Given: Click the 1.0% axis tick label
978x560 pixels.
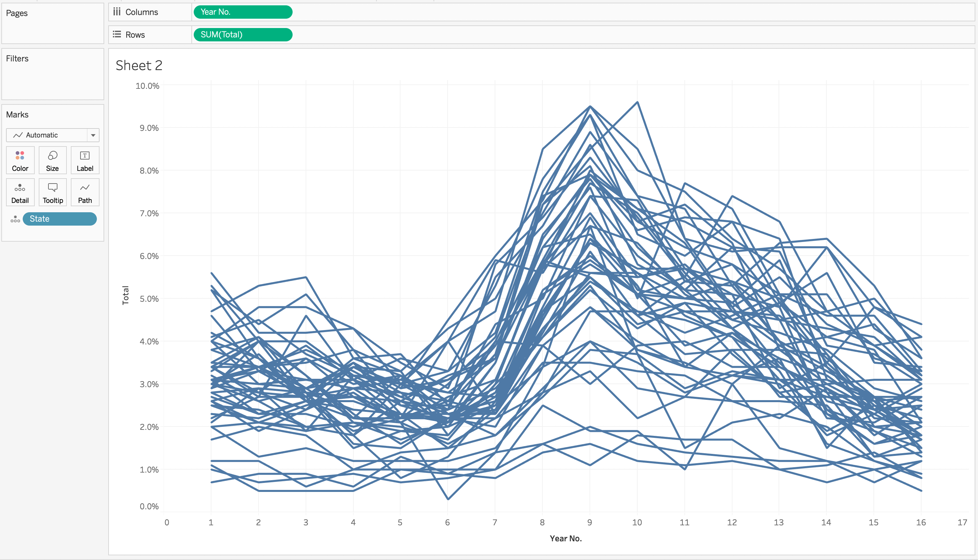Looking at the screenshot, I should tap(149, 470).
